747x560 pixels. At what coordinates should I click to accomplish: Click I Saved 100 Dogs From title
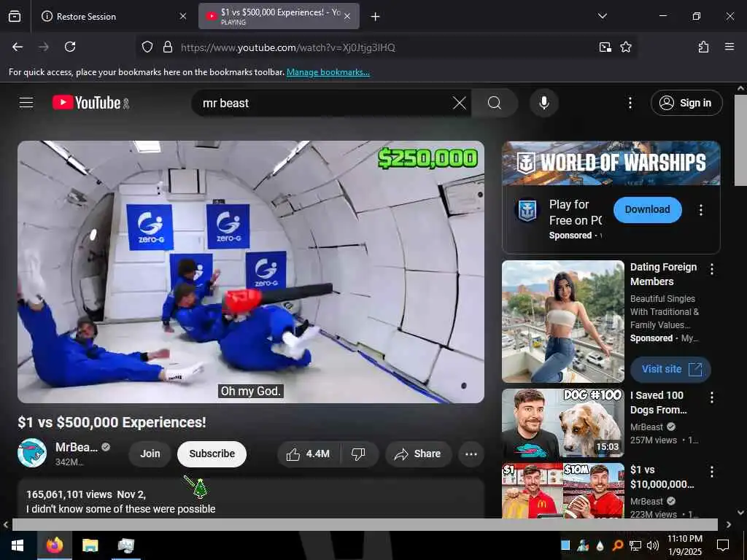pos(659,402)
